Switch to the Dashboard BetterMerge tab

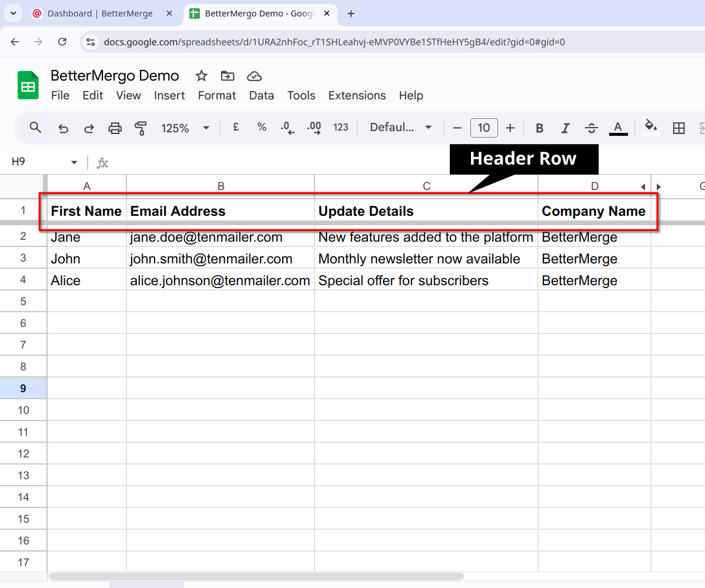click(x=100, y=14)
